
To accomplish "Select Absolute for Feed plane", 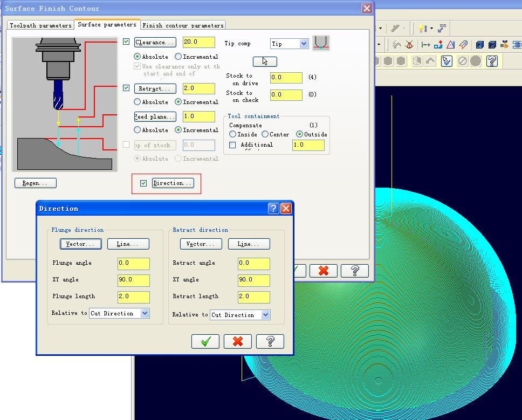I will 137,130.
